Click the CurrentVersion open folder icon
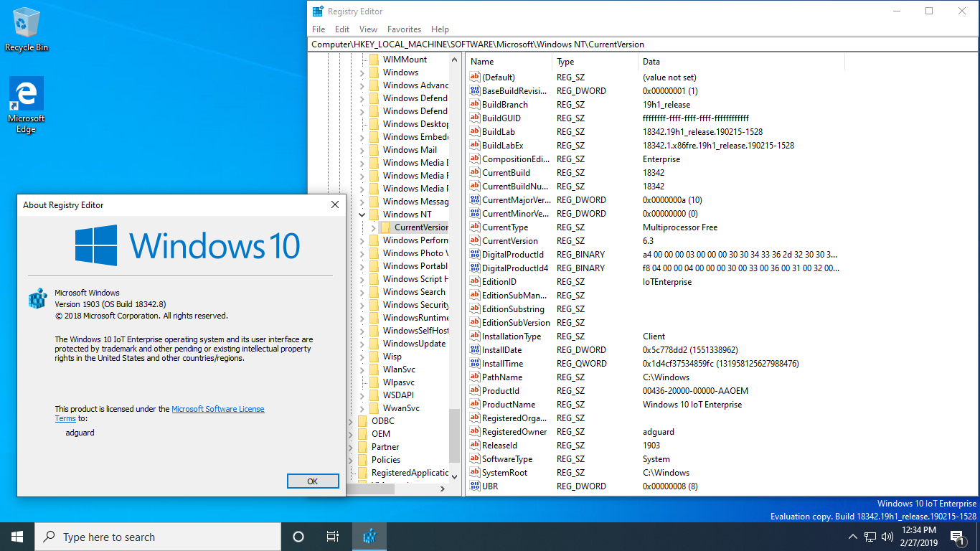Viewport: 980px width, 551px height. (386, 227)
